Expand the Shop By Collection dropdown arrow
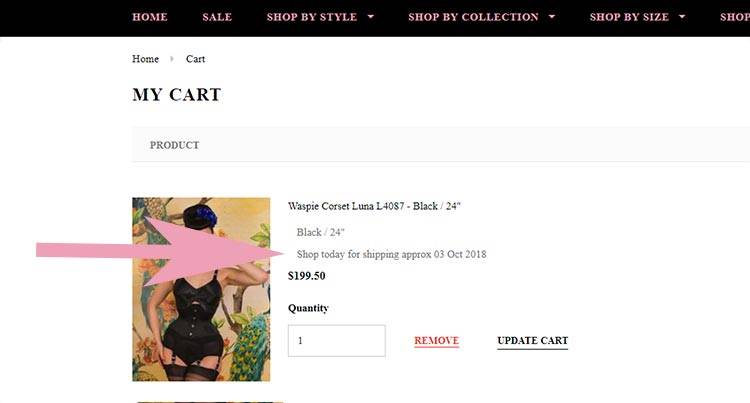Viewport: 750px width, 403px height. (x=551, y=17)
